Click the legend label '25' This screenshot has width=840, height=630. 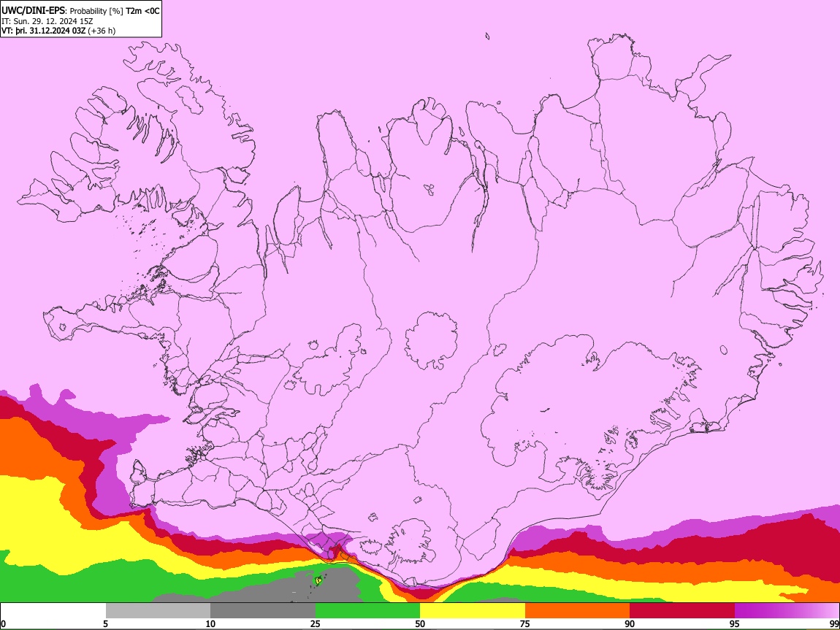tap(316, 624)
